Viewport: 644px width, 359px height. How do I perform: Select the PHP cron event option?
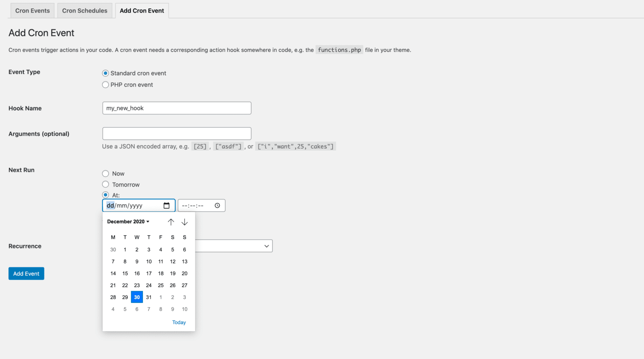coord(105,84)
